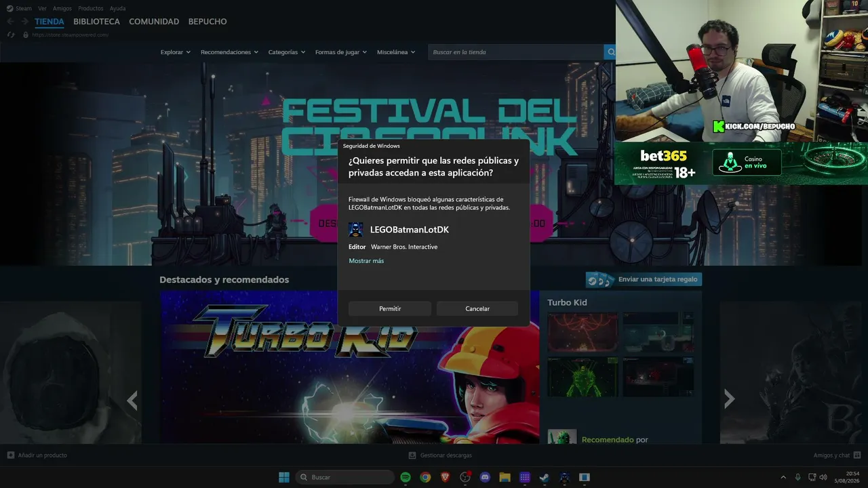Open Steam from the taskbar
This screenshot has height=488, width=868.
pyautogui.click(x=545, y=477)
